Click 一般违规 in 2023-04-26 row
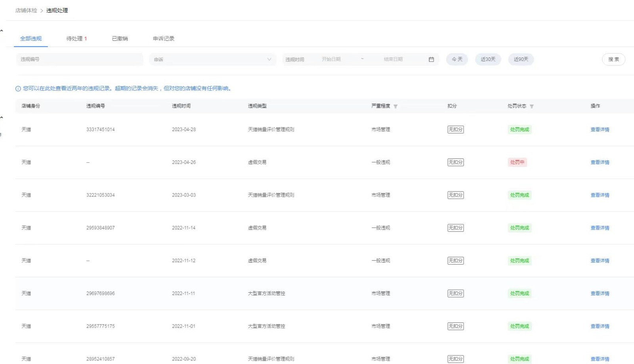The height and width of the screenshot is (364, 634). pos(381,162)
